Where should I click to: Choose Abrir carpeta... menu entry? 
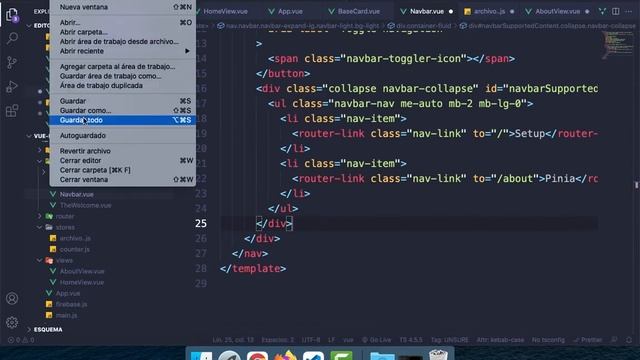(122, 32)
